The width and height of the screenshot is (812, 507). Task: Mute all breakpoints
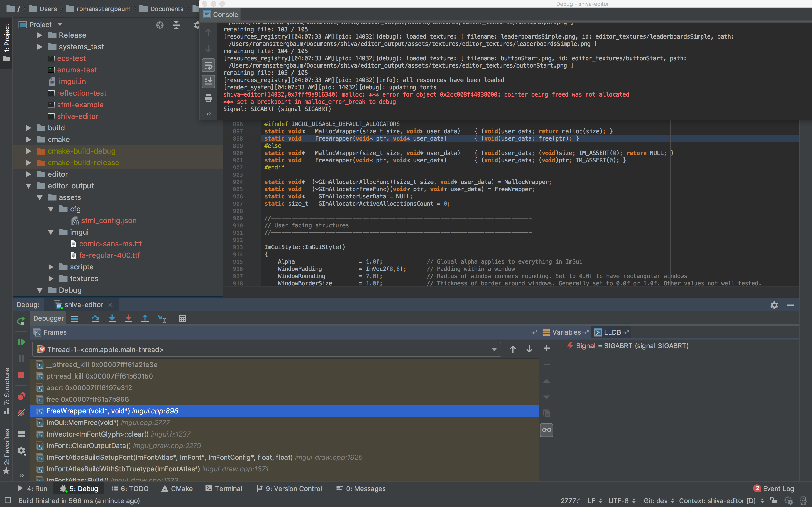point(21,412)
